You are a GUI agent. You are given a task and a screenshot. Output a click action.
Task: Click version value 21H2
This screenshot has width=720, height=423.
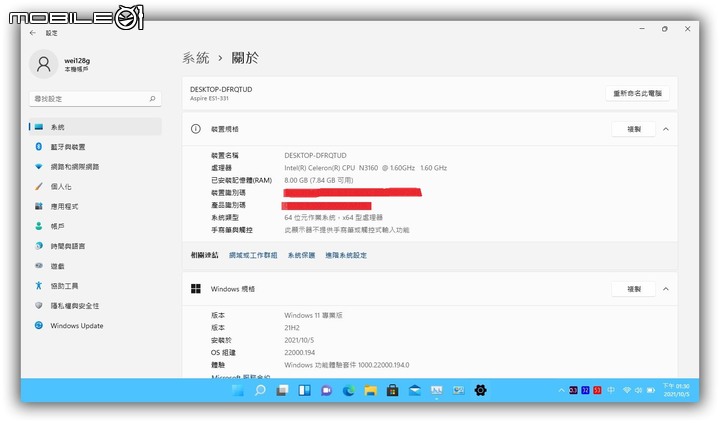pos(292,327)
